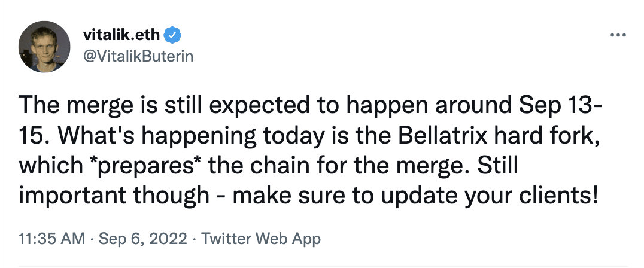Open the @VitalikButerin handle link
This screenshot has width=644, height=268.
(138, 56)
